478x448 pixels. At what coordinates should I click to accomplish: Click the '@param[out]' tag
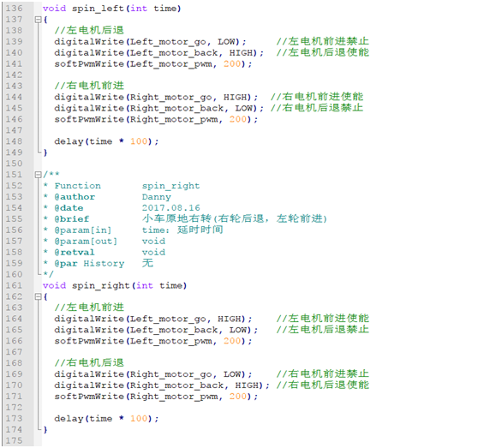pos(86,242)
